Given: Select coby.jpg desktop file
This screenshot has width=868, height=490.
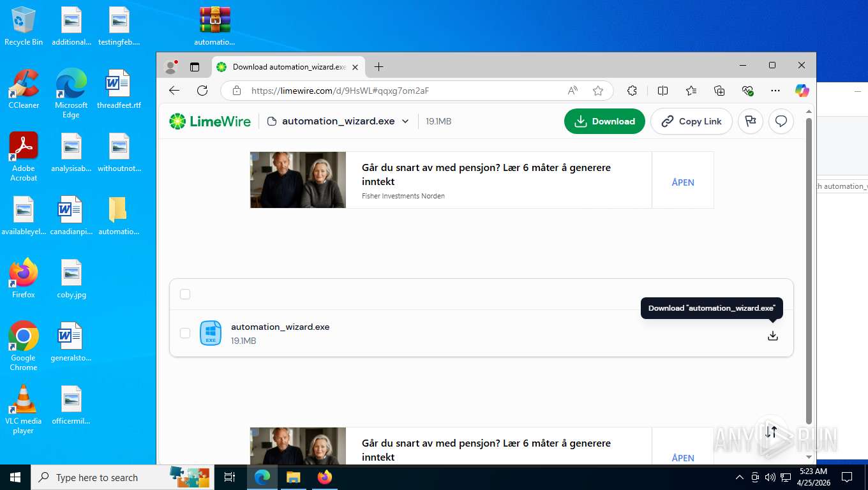Looking at the screenshot, I should point(71,279).
